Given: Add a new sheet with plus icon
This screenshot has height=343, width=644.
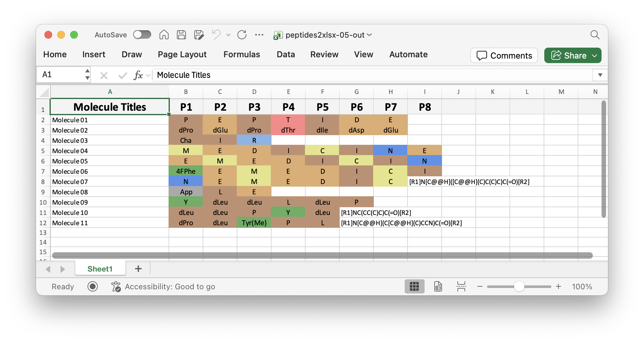Looking at the screenshot, I should click(x=138, y=269).
